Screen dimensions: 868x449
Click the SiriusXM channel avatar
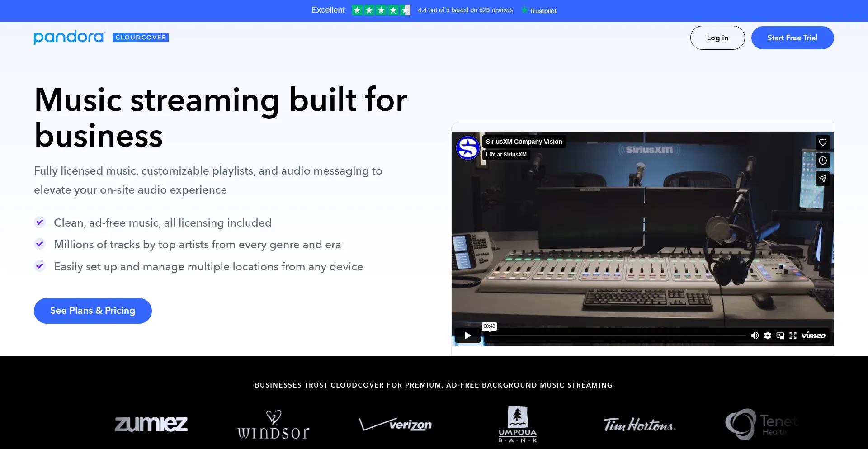pos(467,148)
